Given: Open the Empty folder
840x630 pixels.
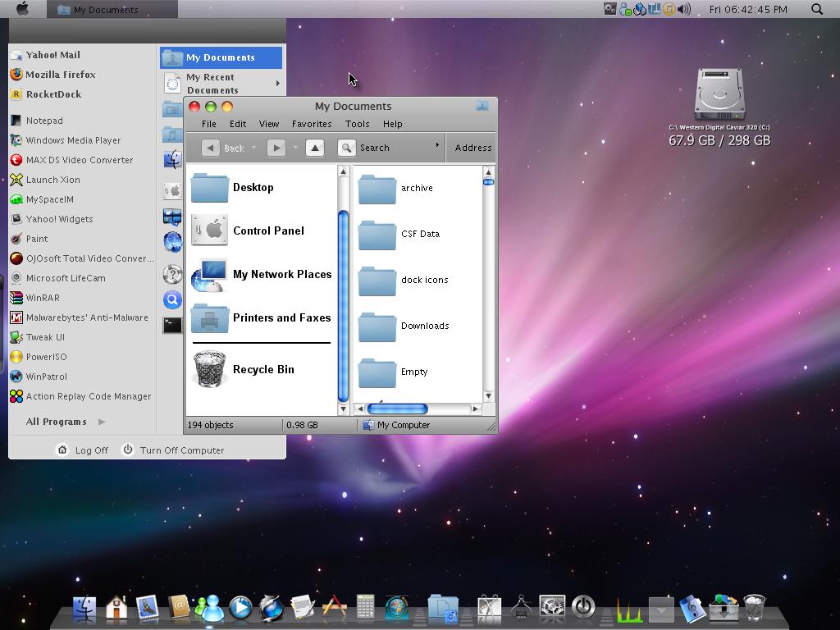Looking at the screenshot, I should pos(393,372).
